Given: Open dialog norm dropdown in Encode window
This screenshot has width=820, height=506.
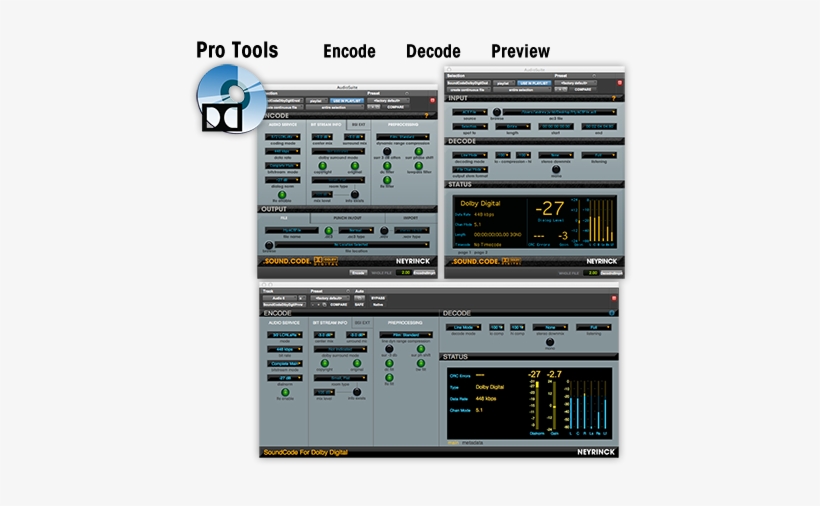Looking at the screenshot, I should (x=282, y=180).
